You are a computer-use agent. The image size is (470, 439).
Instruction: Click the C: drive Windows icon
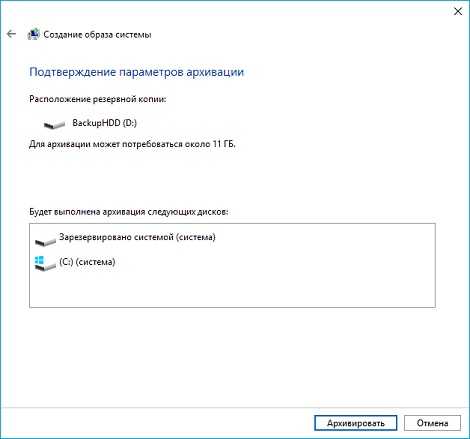(x=45, y=263)
